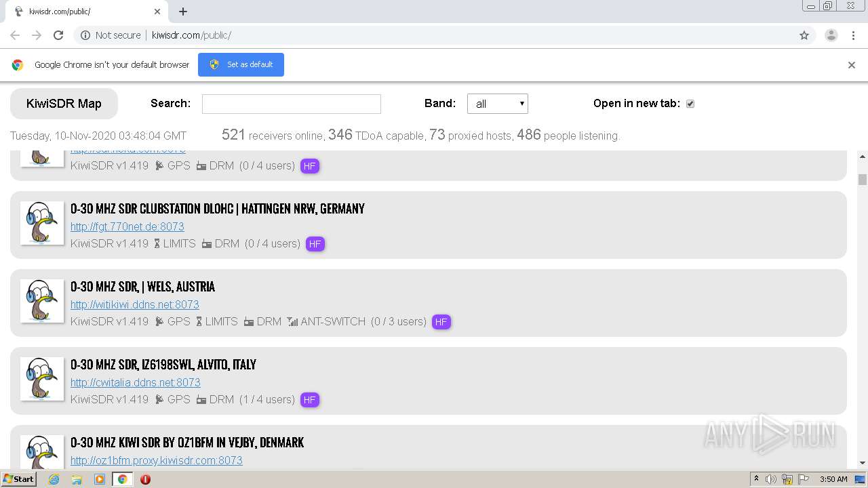
Task: Click the ANT-SWITCH signal icon in Wels row
Action: 292,321
